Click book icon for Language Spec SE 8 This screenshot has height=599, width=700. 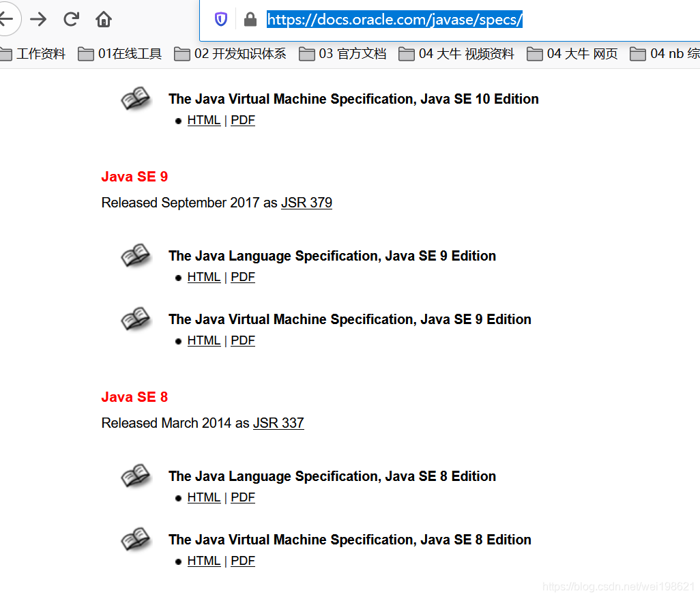pos(136,476)
